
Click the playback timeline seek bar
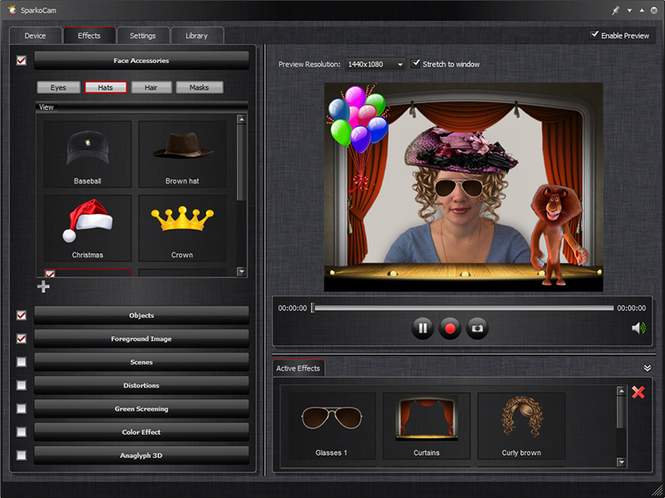coord(462,308)
